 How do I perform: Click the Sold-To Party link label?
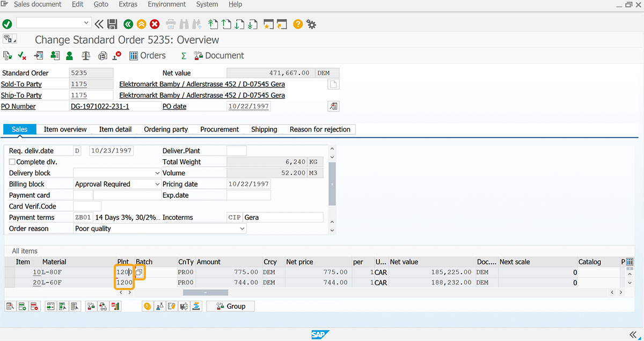[21, 84]
